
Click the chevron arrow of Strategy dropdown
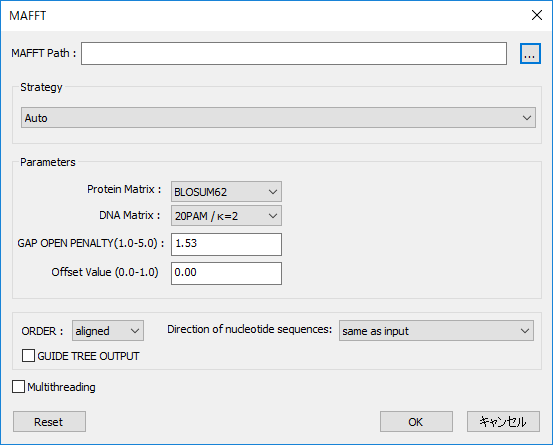pos(527,118)
